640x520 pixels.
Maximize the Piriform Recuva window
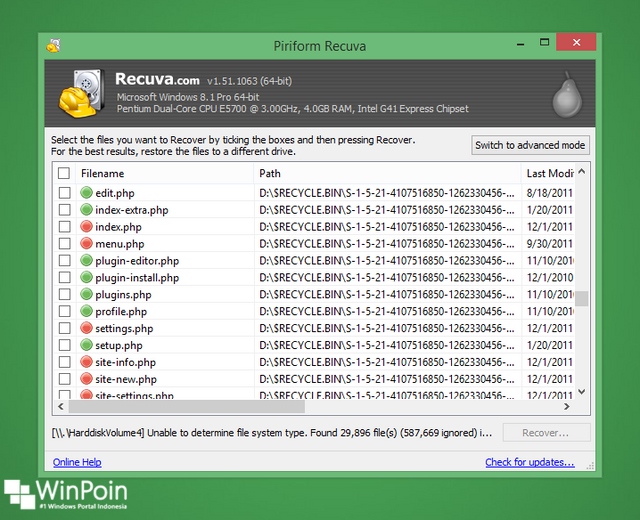[544, 42]
